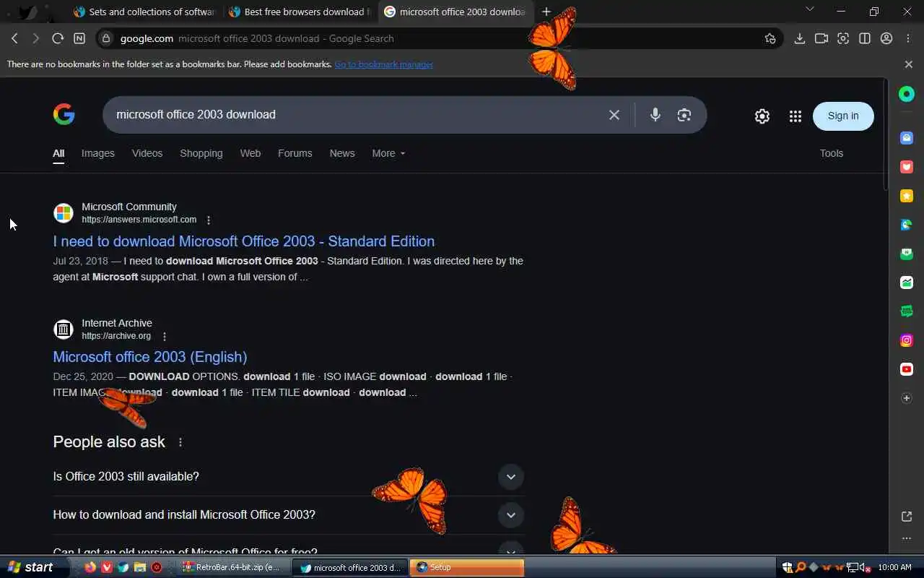Toggle the split-view sidebar toolbar icon
This screenshot has width=924, height=578.
(864, 38)
